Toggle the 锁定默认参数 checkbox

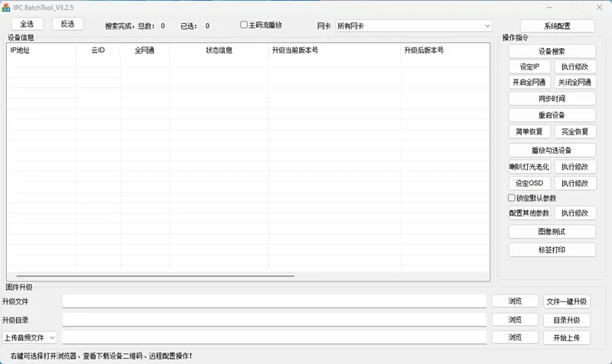coord(513,198)
